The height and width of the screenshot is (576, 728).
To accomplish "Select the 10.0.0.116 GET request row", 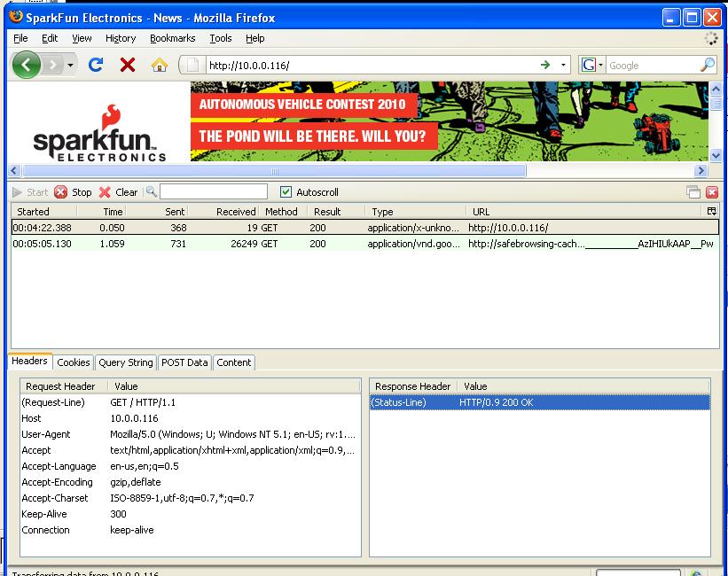I will (266, 228).
